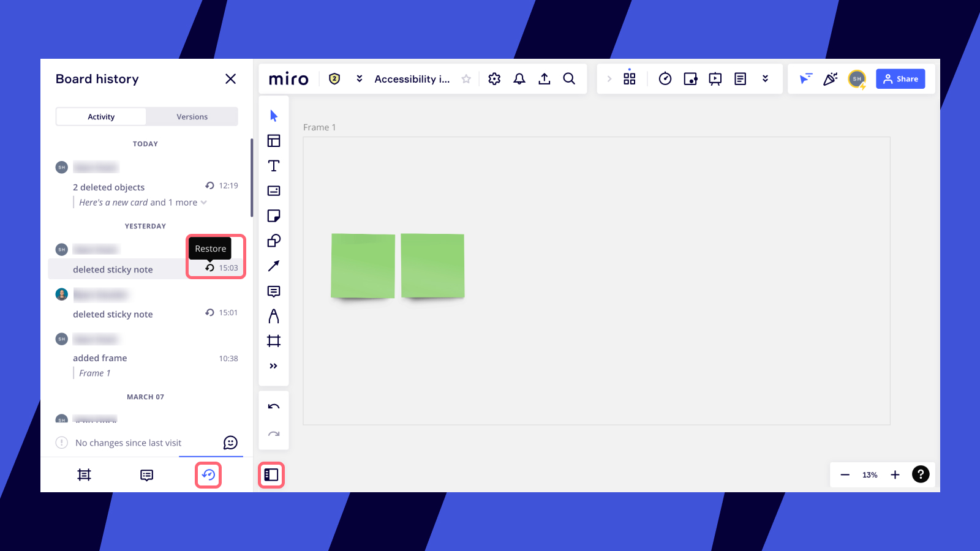980x551 pixels.
Task: Expand additional apps chevron in top bar
Action: click(x=765, y=79)
